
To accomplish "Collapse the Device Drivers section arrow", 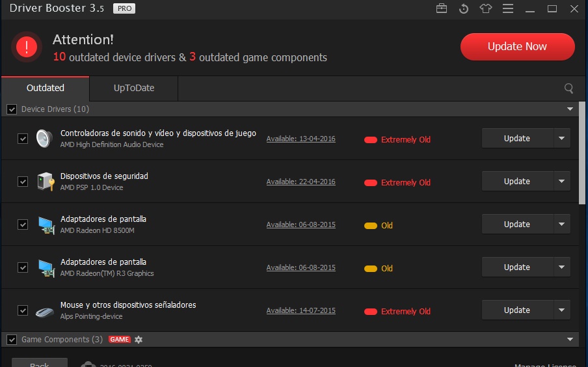I will pyautogui.click(x=570, y=109).
